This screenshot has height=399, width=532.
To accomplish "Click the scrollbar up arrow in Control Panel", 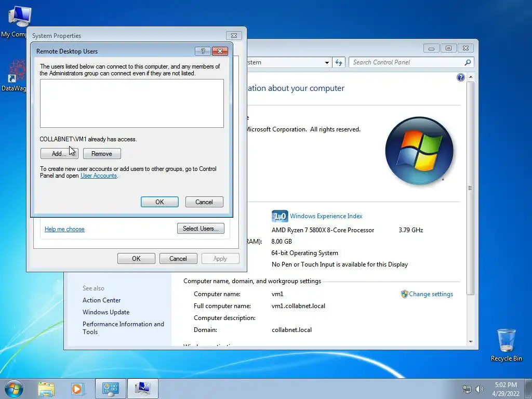I will pos(470,77).
